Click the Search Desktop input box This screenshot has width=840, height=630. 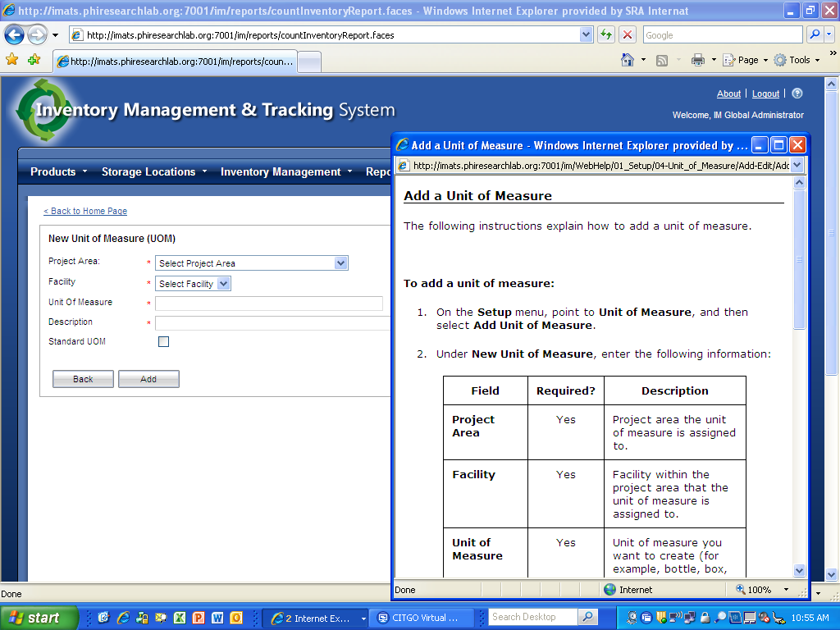coord(533,617)
